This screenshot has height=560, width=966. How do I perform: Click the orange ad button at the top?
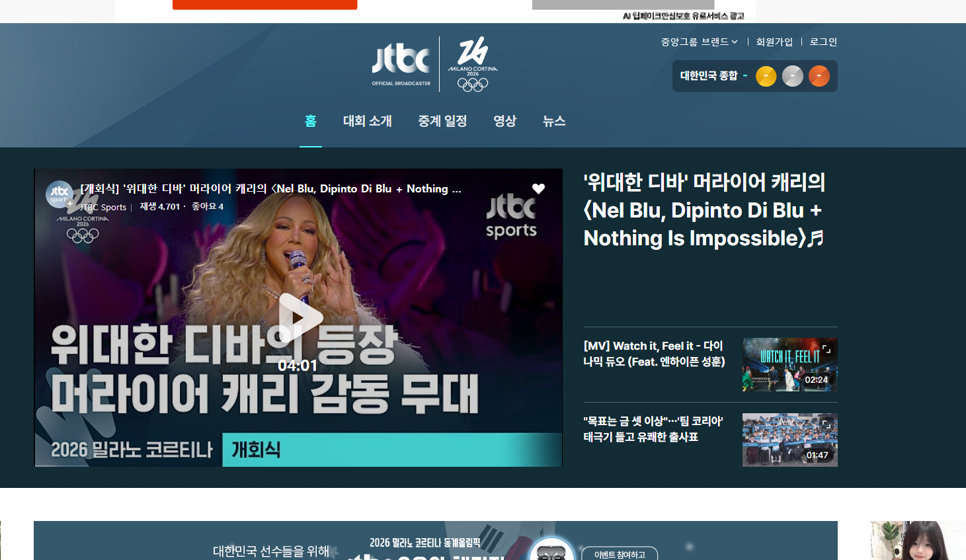click(264, 5)
